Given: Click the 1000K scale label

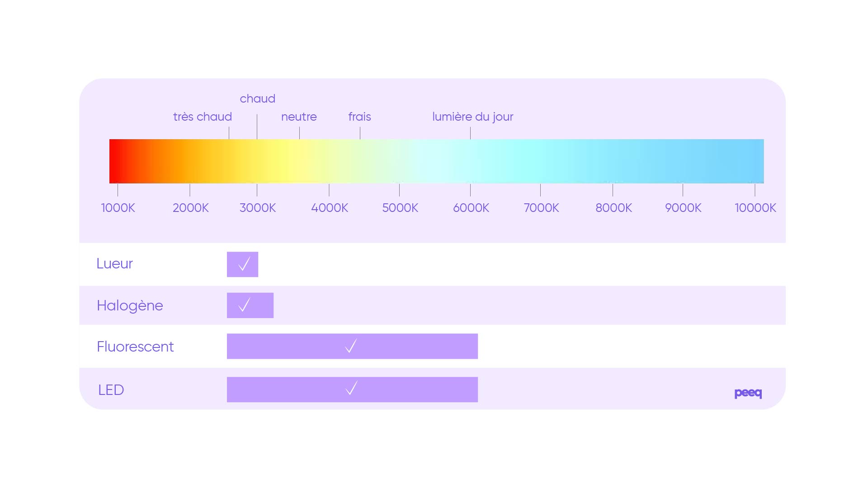Looking at the screenshot, I should pyautogui.click(x=118, y=208).
